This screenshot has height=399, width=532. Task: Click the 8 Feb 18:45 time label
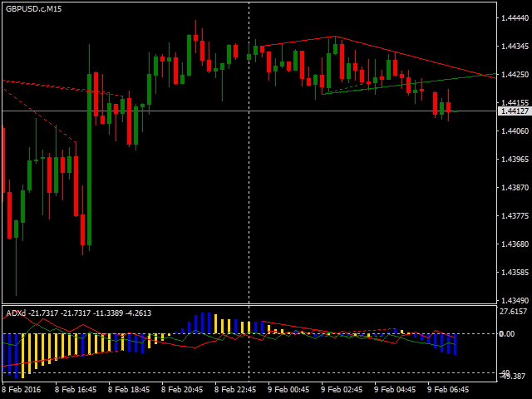pos(129,390)
